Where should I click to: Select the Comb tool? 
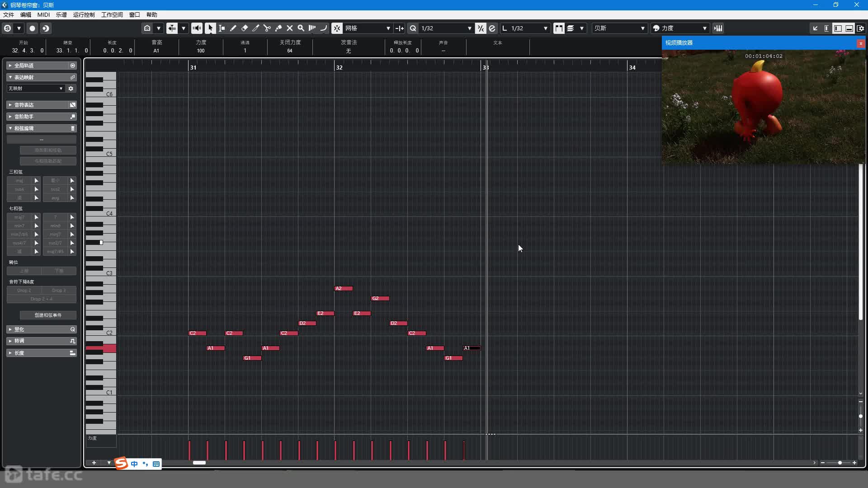(x=312, y=28)
